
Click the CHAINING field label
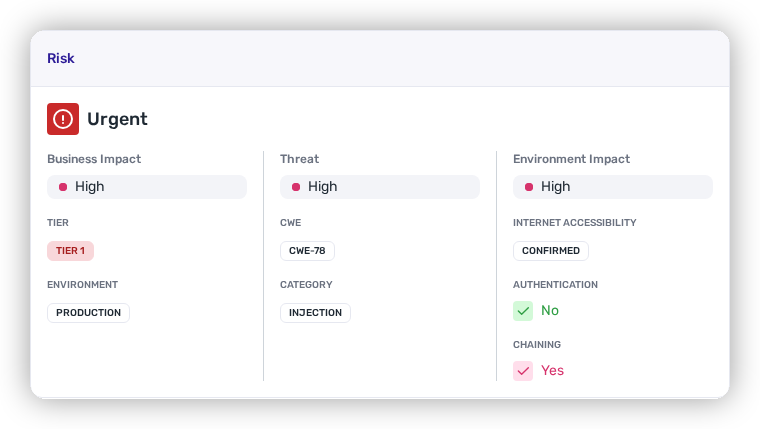tap(537, 345)
